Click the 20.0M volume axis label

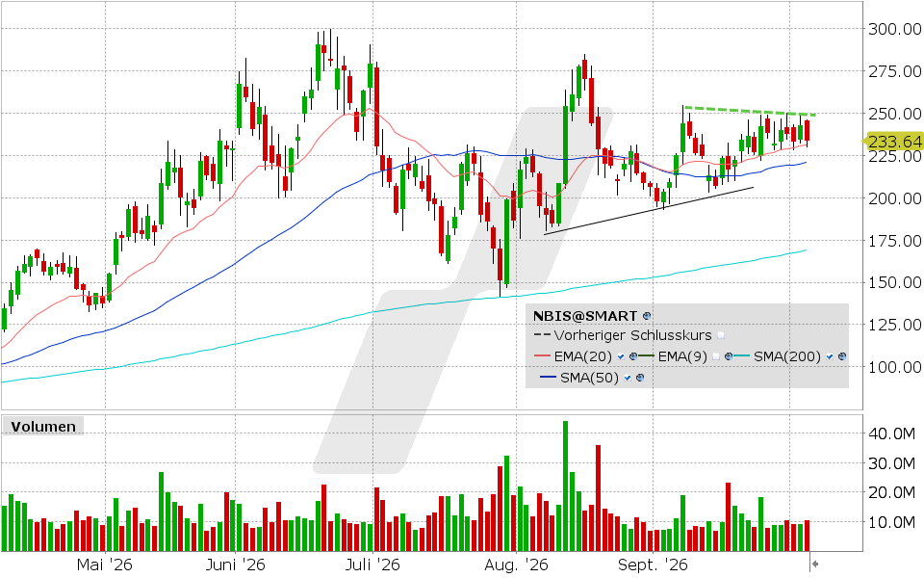pos(891,492)
